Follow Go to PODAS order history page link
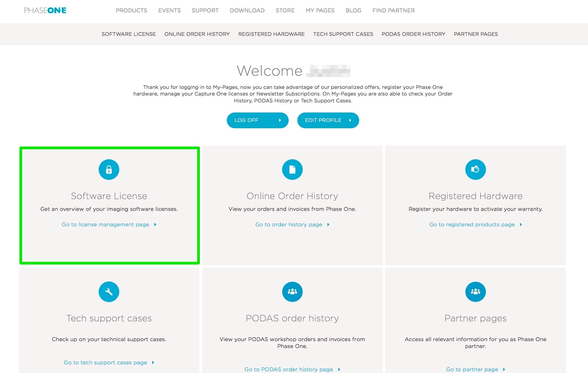Screen dimensions: 588x373 point(289,370)
